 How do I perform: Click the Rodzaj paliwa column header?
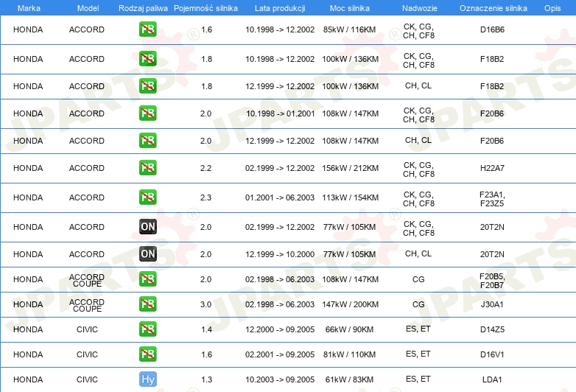142,8
